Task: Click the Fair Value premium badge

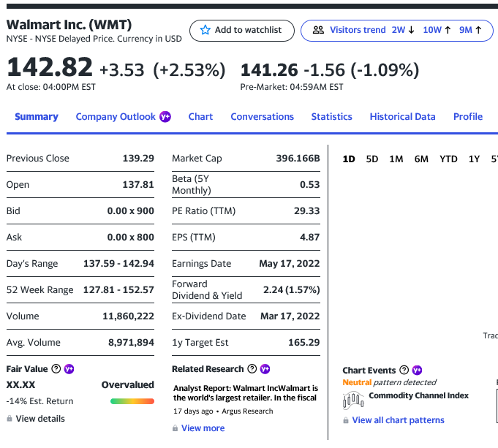Action: click(x=69, y=369)
